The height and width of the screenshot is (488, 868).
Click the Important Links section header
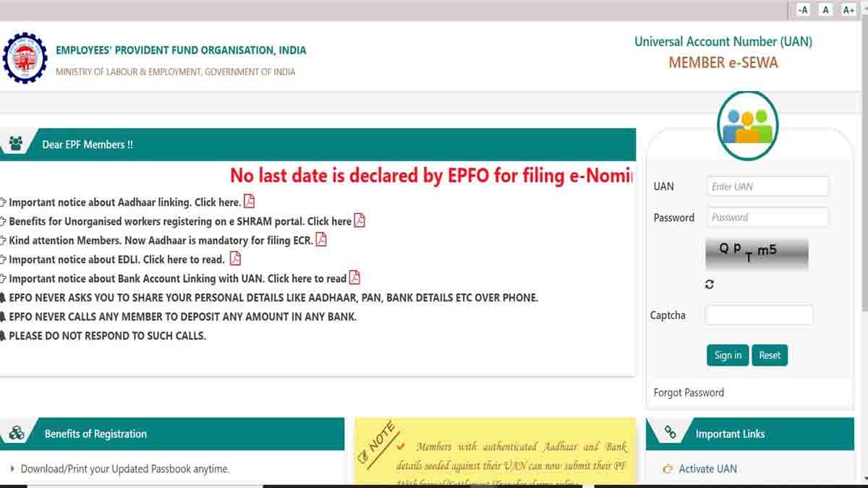click(x=730, y=434)
